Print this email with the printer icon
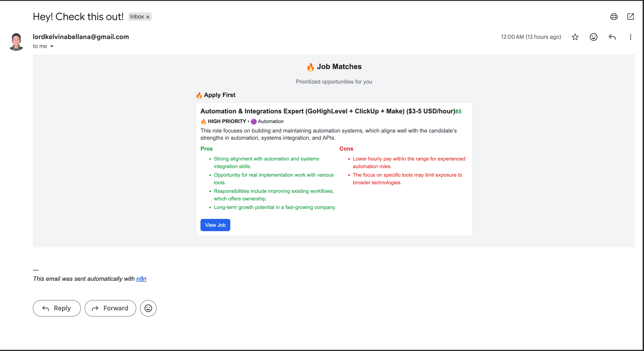 coord(614,17)
